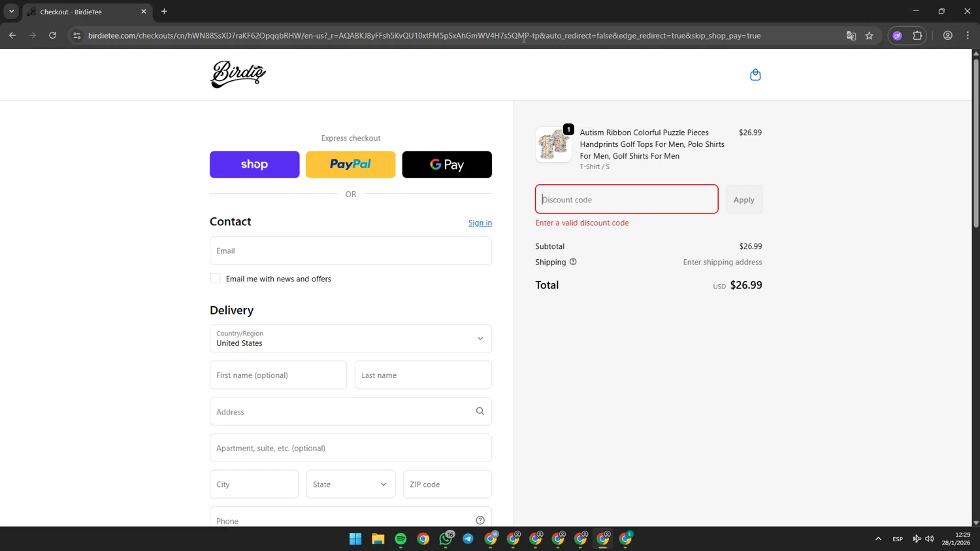Reload the checkout page
Image resolution: width=980 pixels, height=551 pixels.
53,35
